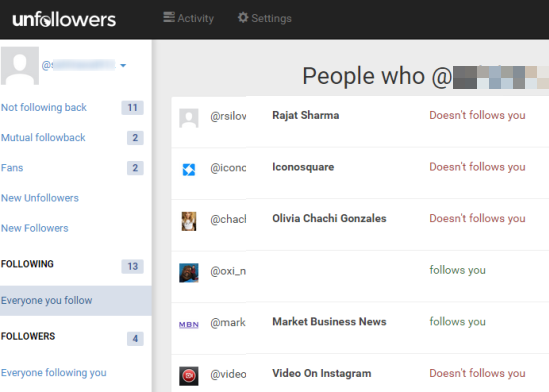549x392 pixels.
Task: Click the Activity list icon
Action: 169,17
